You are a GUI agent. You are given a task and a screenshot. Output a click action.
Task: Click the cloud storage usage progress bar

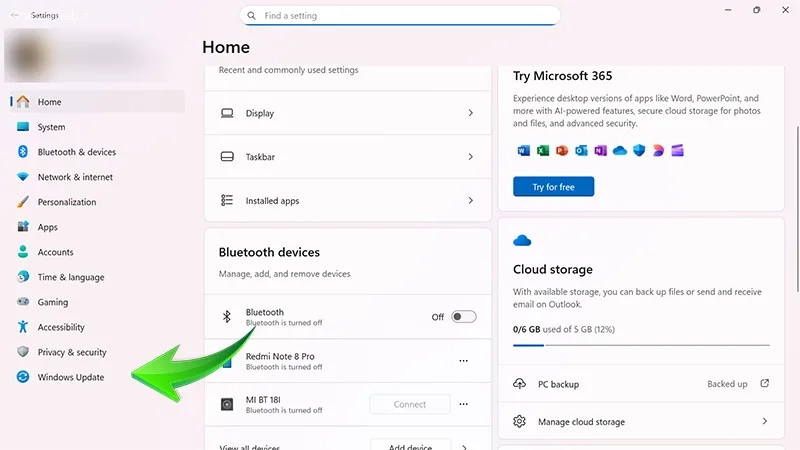tap(641, 346)
